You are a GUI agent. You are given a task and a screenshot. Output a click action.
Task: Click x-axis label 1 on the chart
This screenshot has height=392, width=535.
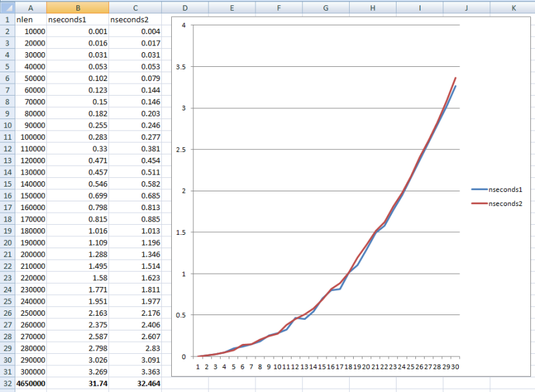click(x=198, y=367)
